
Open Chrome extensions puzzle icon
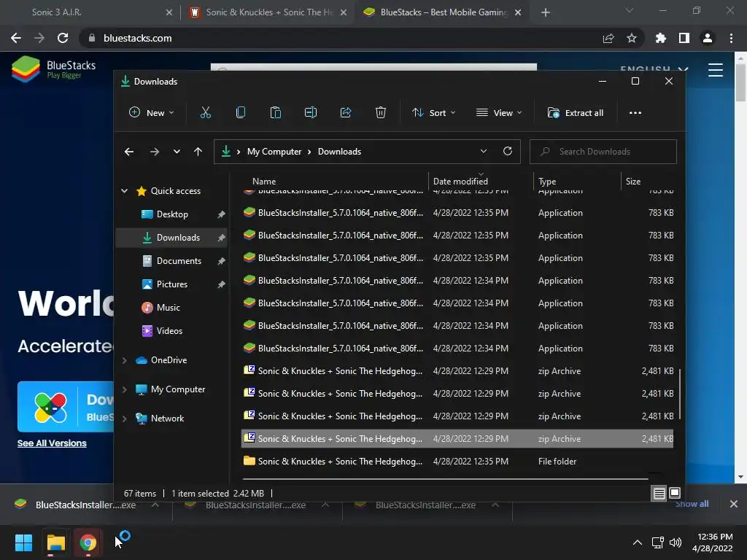(x=661, y=38)
